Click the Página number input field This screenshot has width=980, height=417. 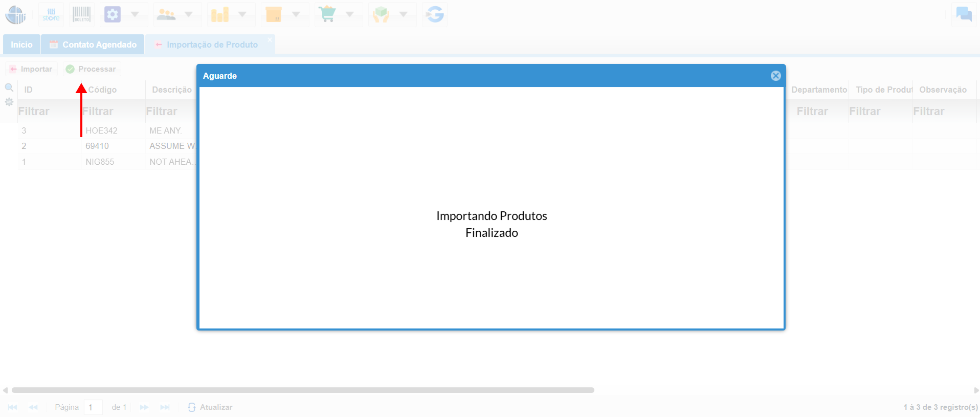pyautogui.click(x=93, y=407)
